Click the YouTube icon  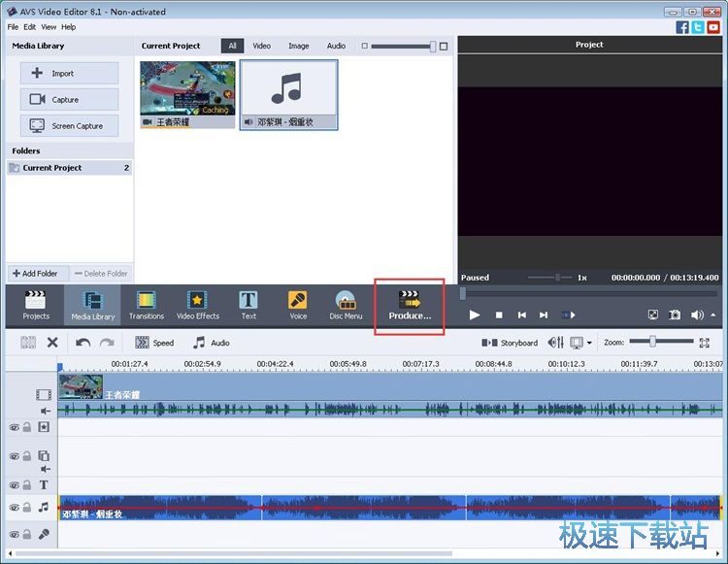click(713, 27)
